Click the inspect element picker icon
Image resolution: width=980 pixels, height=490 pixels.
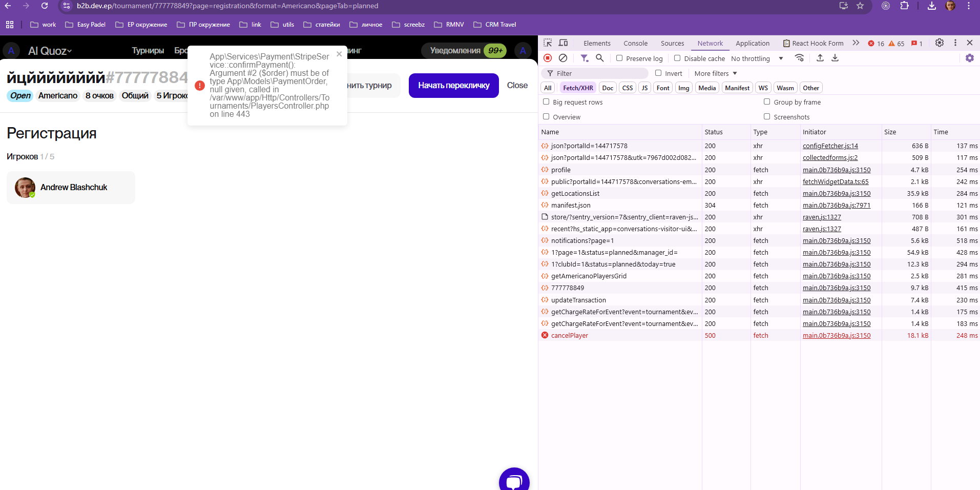tap(548, 43)
